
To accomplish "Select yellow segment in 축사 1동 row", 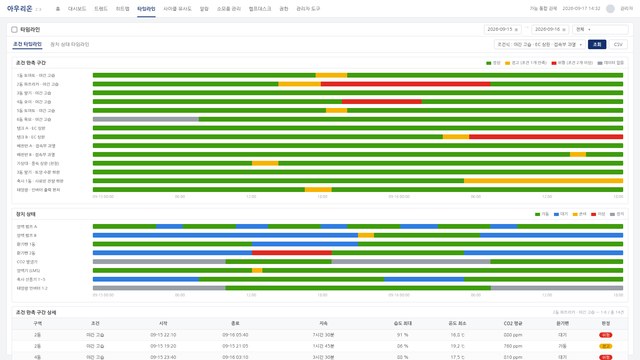I will tap(544, 181).
